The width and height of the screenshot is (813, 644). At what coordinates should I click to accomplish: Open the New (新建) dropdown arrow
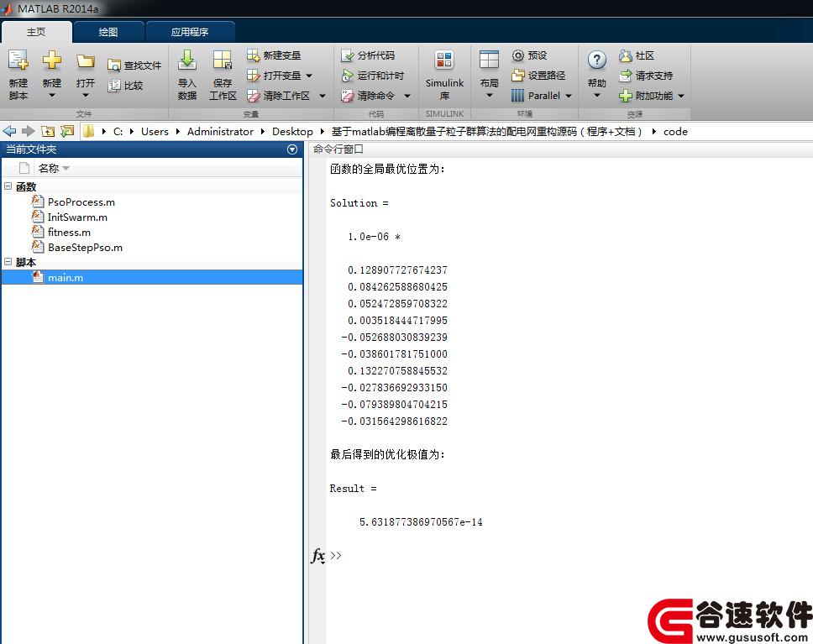click(52, 96)
